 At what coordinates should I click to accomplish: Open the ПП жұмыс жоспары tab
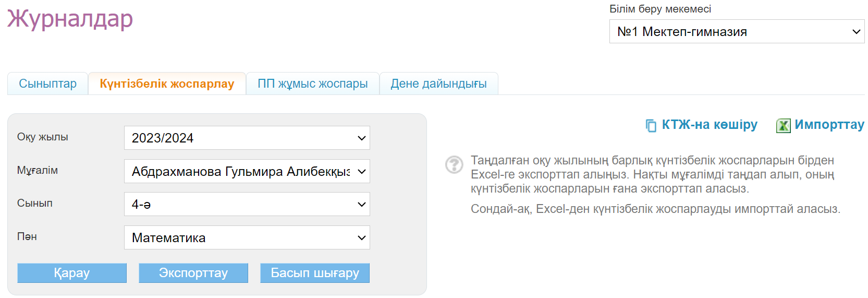312,84
